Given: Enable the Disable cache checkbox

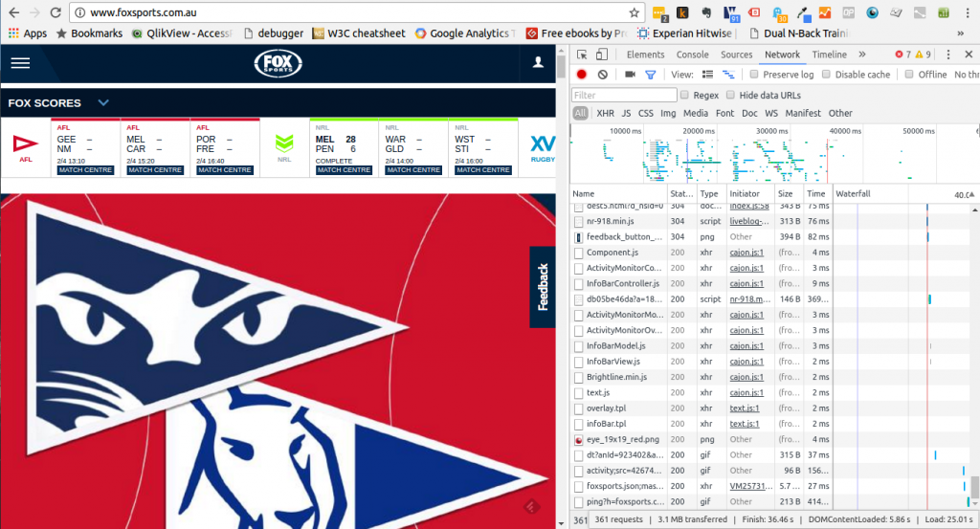Looking at the screenshot, I should 826,75.
